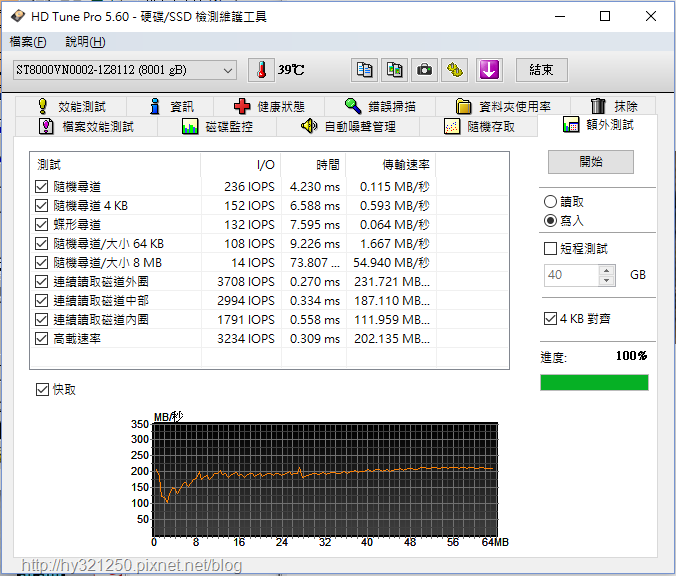Viewport: 676px width, 576px height.
Task: Click the 100% progress value
Action: click(631, 356)
